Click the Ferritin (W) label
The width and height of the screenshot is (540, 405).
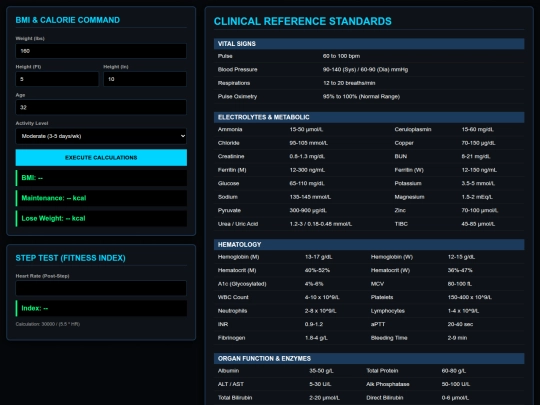tap(409, 170)
